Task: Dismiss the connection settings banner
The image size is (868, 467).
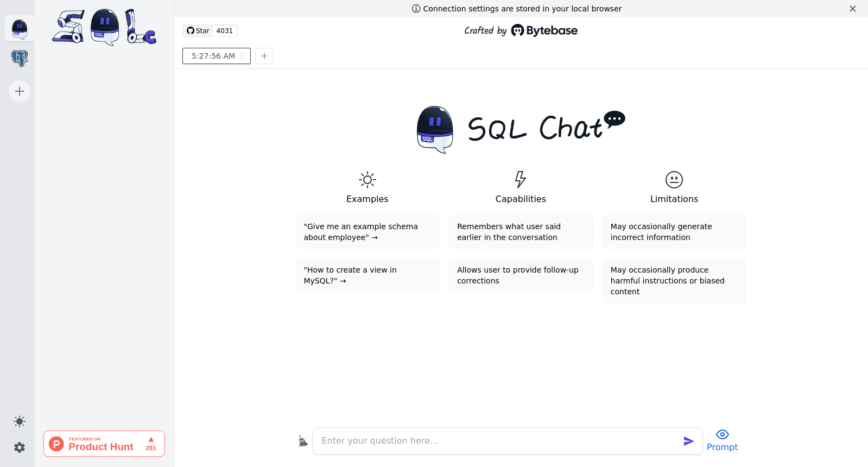Action: pyautogui.click(x=853, y=9)
